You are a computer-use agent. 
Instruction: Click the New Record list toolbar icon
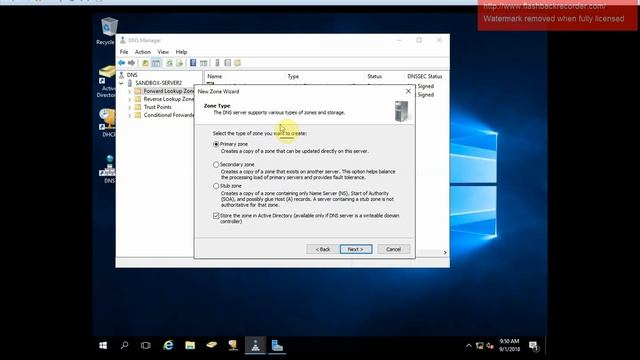tap(228, 63)
